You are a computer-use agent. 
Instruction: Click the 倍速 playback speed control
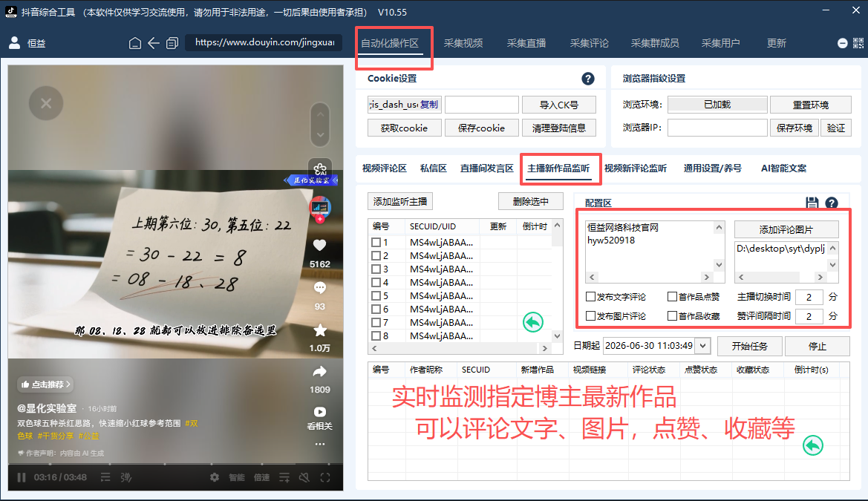click(x=261, y=477)
